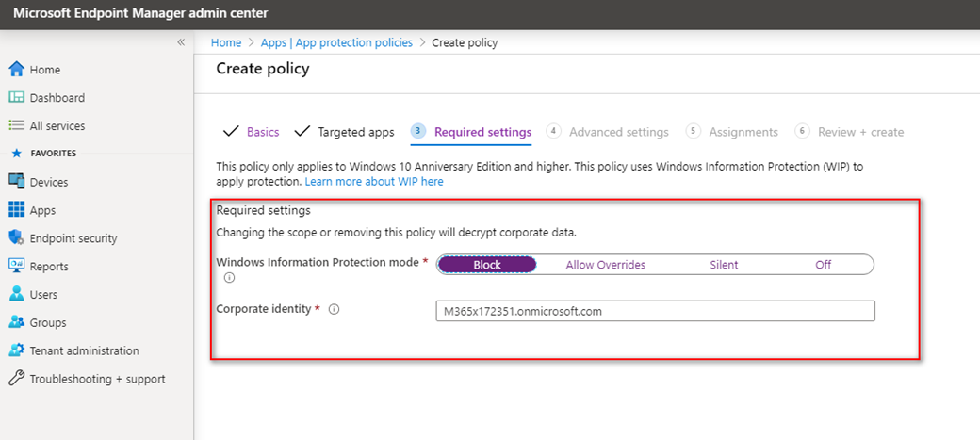This screenshot has width=980, height=440.
Task: Set WIP mode to Allow Overrides
Action: (605, 265)
